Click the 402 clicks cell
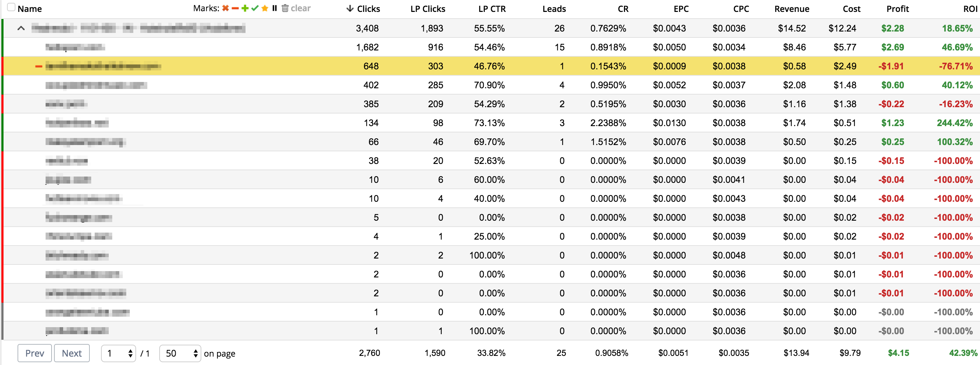The height and width of the screenshot is (365, 980). tap(371, 85)
